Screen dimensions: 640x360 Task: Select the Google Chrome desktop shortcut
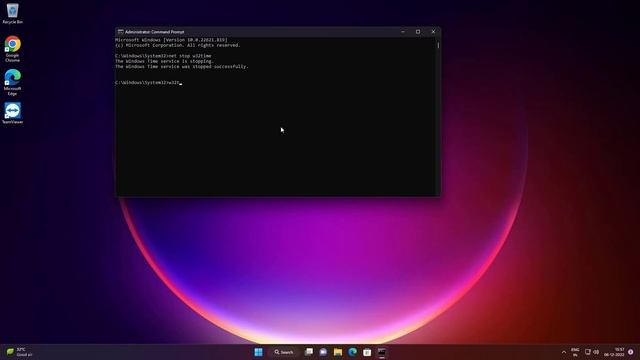(x=13, y=49)
